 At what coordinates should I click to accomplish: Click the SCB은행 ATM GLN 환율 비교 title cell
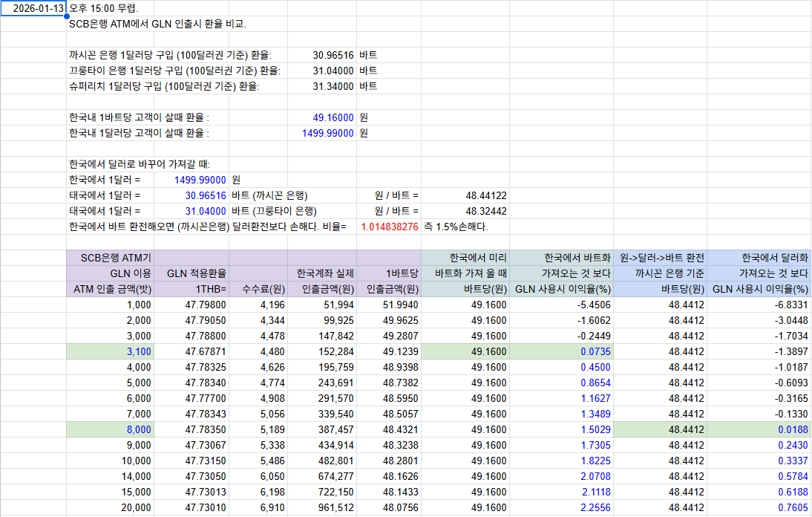tap(157, 24)
